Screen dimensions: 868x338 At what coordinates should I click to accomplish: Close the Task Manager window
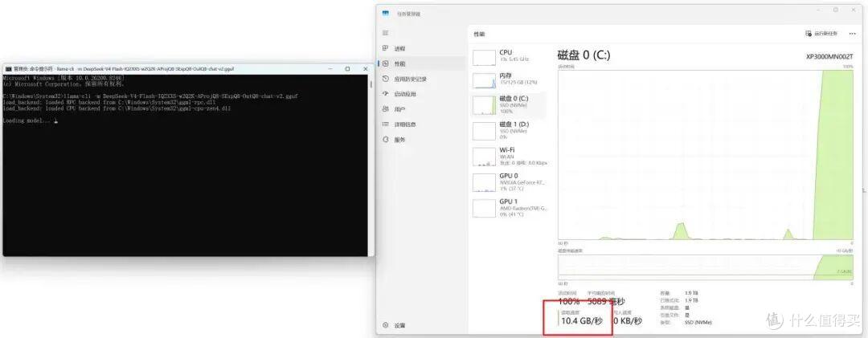853,10
